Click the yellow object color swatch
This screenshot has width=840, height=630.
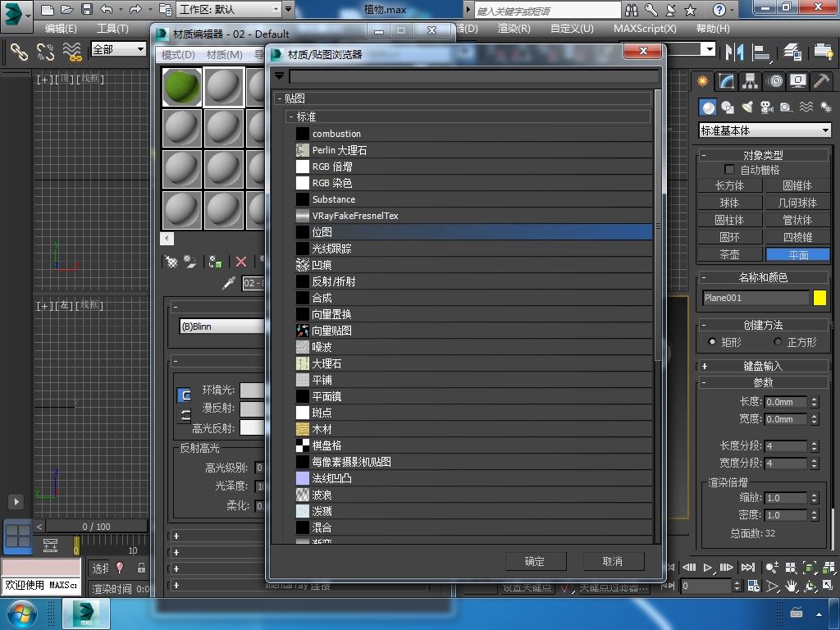[819, 297]
